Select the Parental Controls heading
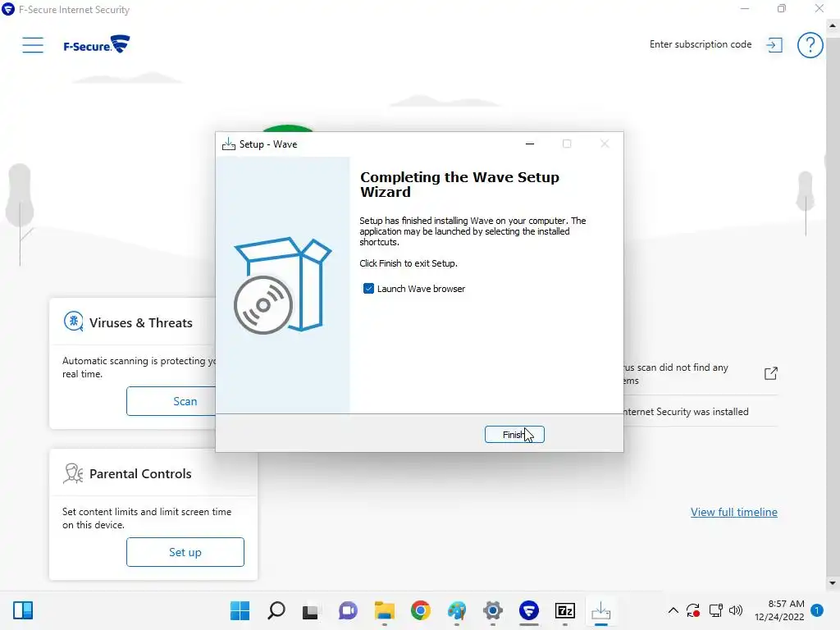 coord(140,473)
